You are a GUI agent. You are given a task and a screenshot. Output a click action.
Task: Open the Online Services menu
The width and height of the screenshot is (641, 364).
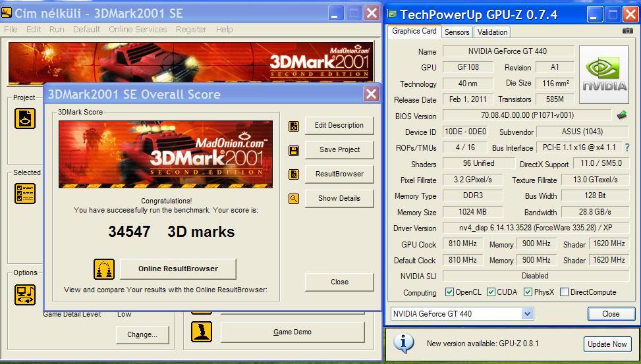coord(138,30)
